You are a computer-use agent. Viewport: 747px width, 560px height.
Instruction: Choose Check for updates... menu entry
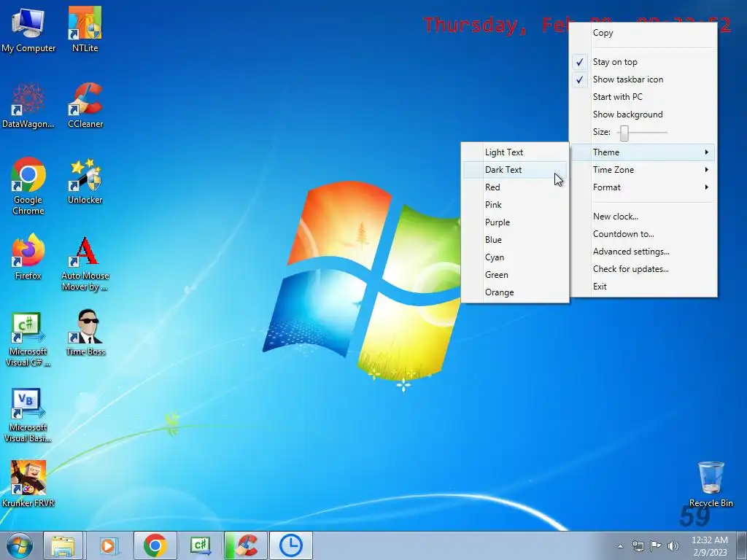[x=643, y=269]
